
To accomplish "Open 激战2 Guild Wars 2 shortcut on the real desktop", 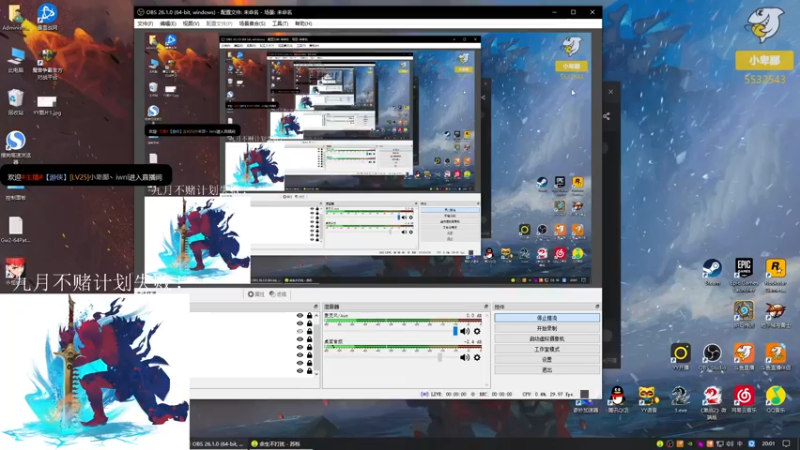I will 712,402.
